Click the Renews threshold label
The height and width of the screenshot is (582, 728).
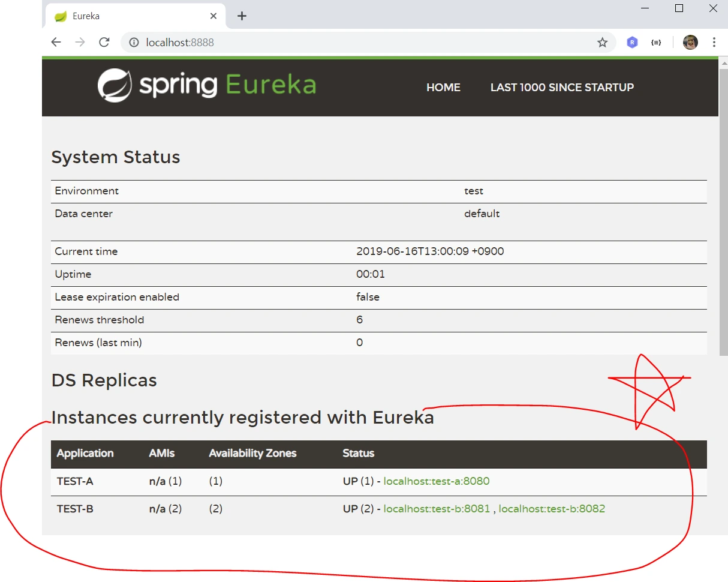point(100,320)
